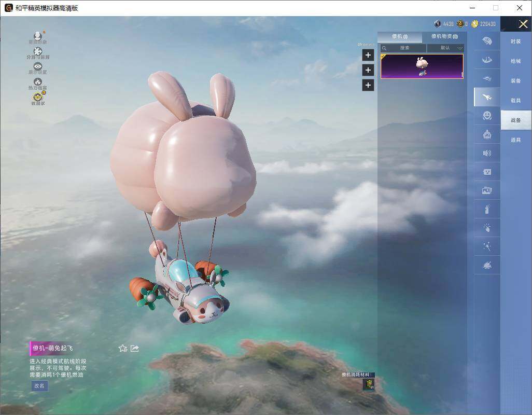Share the wingman using the share arrow icon
The width and height of the screenshot is (532, 415).
point(135,348)
